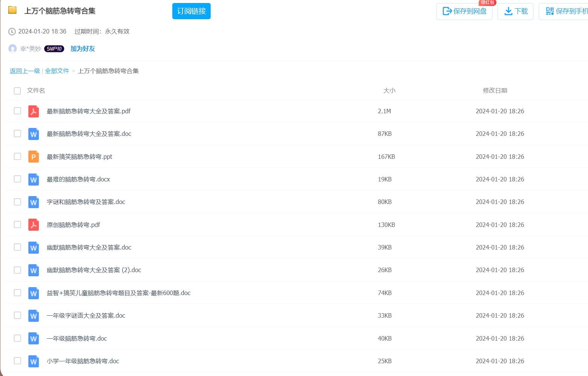Click the 130KB size cell
Screen dimensions: 588x376
click(386, 225)
